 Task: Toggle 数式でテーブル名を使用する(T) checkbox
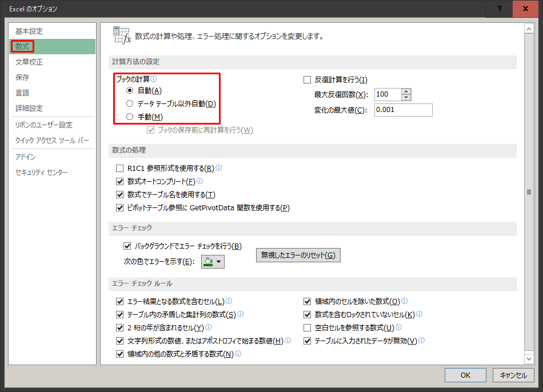120,195
